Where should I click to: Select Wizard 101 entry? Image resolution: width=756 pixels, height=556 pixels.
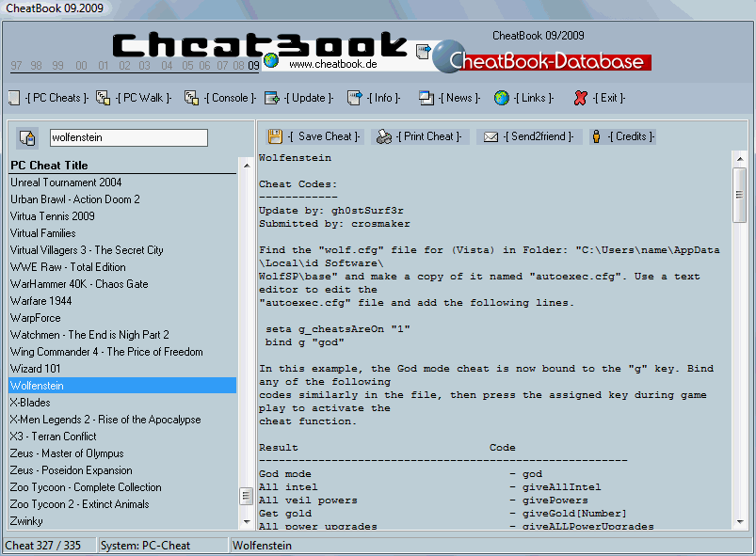[x=123, y=369]
